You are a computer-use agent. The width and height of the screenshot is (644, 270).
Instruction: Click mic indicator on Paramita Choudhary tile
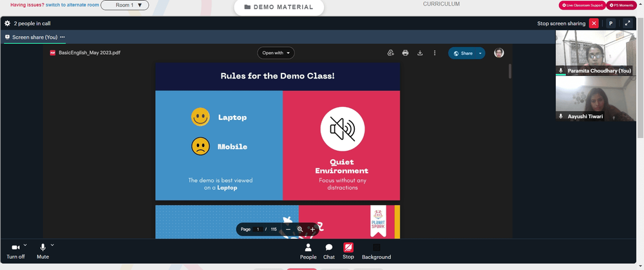tap(561, 71)
